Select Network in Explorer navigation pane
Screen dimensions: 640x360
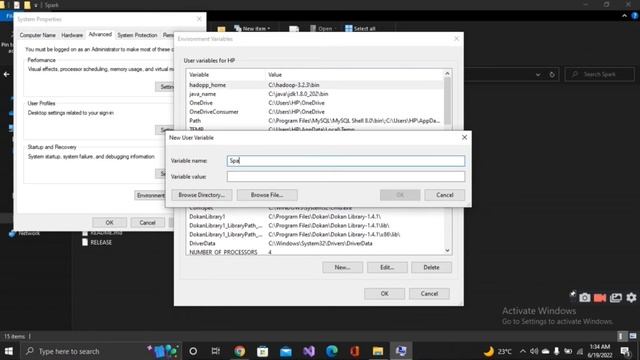24,233
